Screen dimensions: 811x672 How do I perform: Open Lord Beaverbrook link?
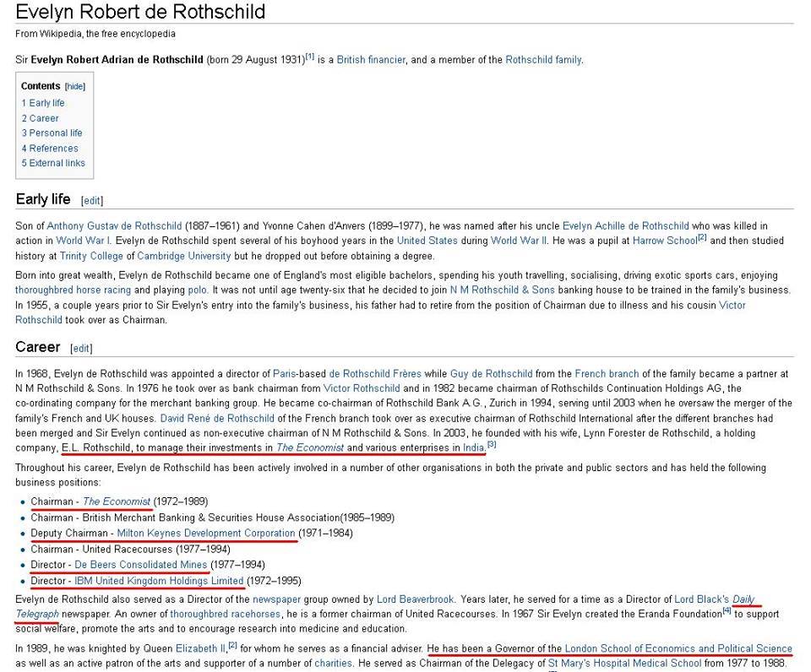click(x=416, y=599)
